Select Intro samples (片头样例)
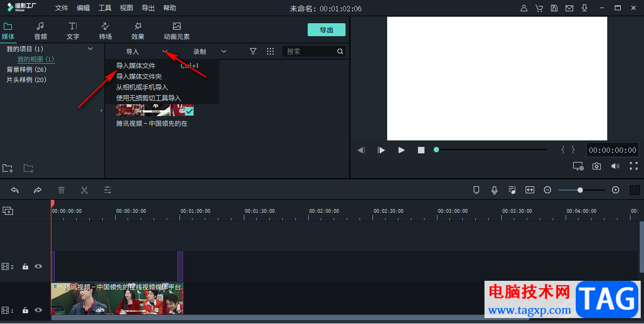The height and width of the screenshot is (324, 644). [26, 79]
